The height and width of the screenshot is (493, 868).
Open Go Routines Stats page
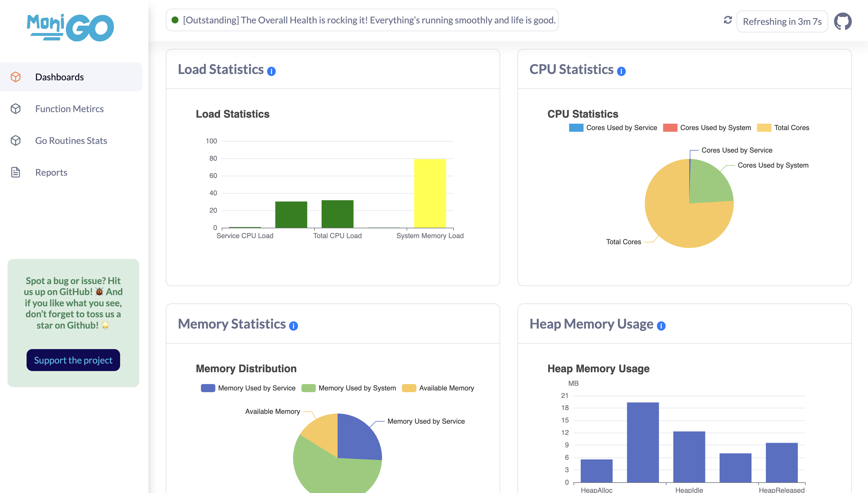point(71,140)
